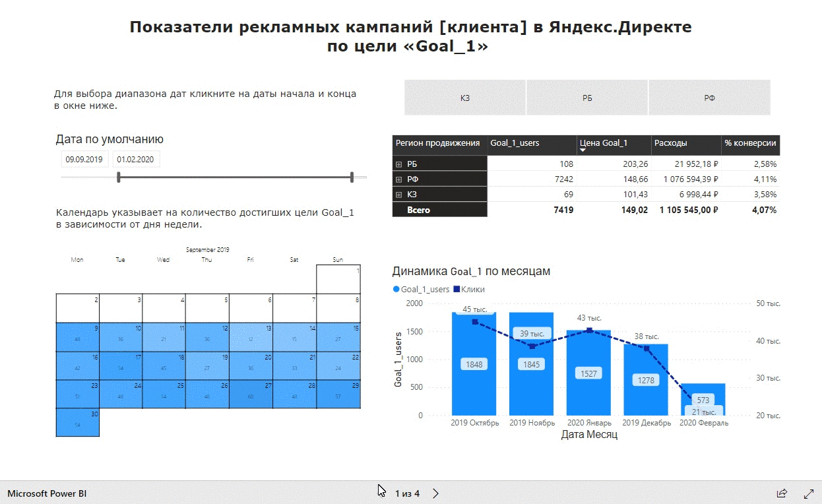This screenshot has height=504, width=822.
Task: Open the share icon in the footer
Action: tap(782, 493)
